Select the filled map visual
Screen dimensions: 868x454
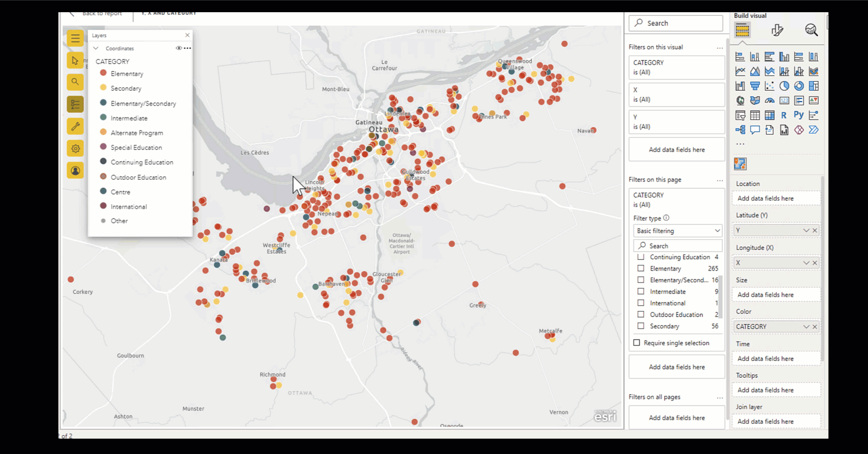point(755,100)
